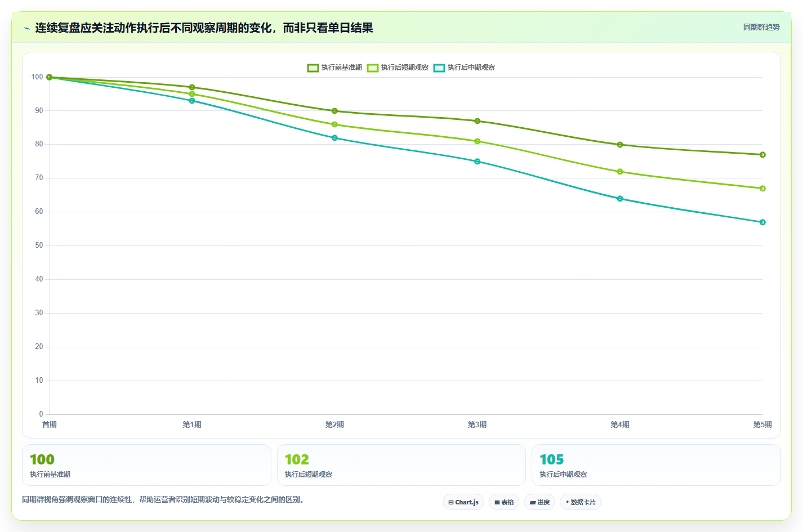Toggle the 执行后中期观察 legend item
803x532 pixels.
click(x=464, y=68)
